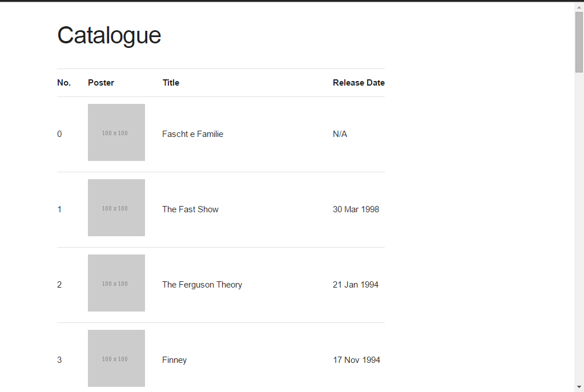This screenshot has width=584, height=392.
Task: Click the vertical scrollbar thumb
Action: click(579, 42)
